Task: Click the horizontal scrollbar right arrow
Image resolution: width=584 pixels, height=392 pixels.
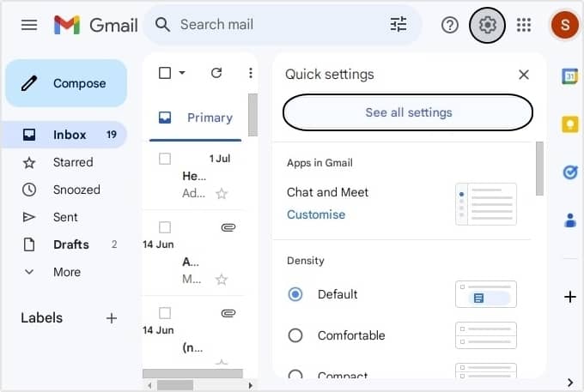Action: tap(251, 385)
